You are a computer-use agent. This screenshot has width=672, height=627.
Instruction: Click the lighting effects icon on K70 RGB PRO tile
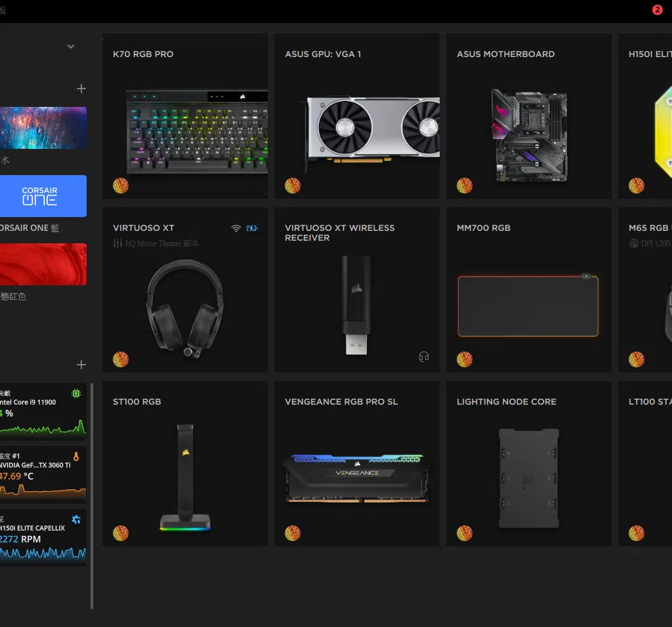[120, 186]
